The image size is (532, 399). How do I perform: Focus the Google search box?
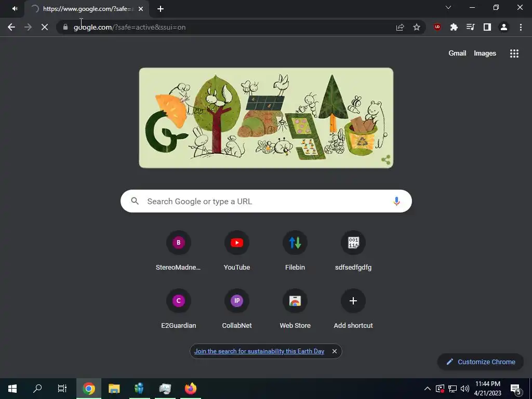click(x=266, y=201)
